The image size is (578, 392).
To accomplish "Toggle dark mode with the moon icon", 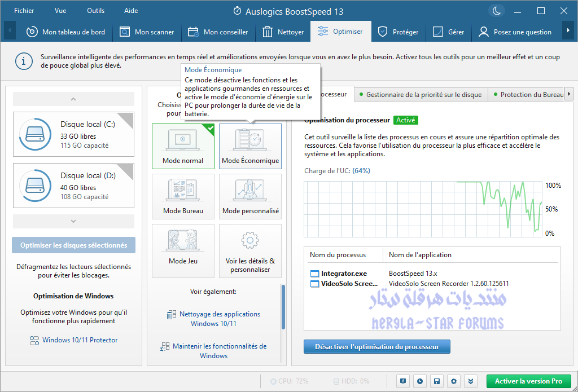I will (x=497, y=11).
